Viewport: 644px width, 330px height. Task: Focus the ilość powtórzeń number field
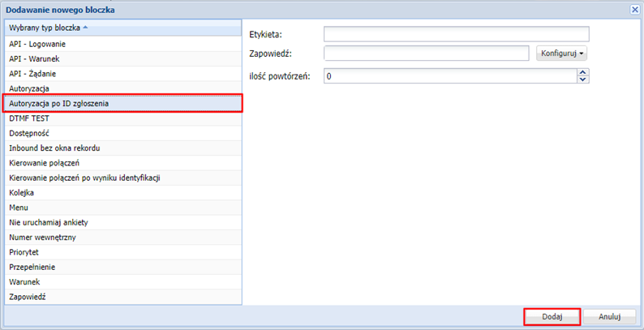pyautogui.click(x=450, y=76)
